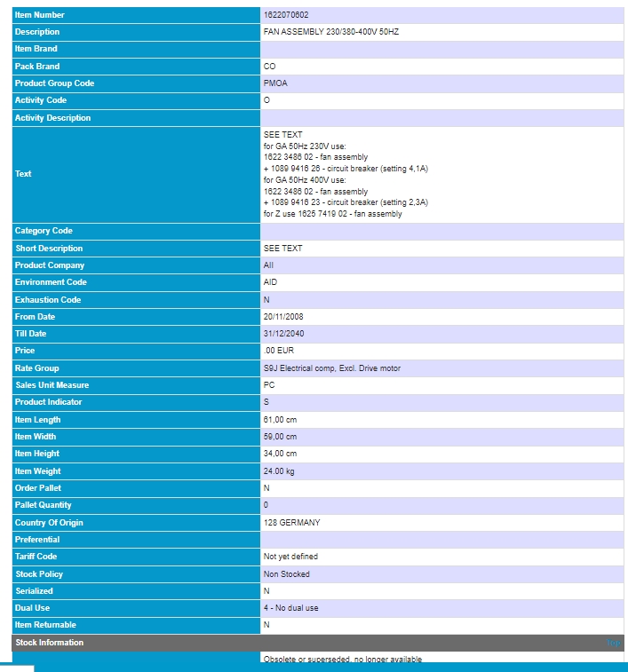Screen dimensions: 628x672
Task: Click the Product Indicator value 'S'
Action: (x=266, y=402)
